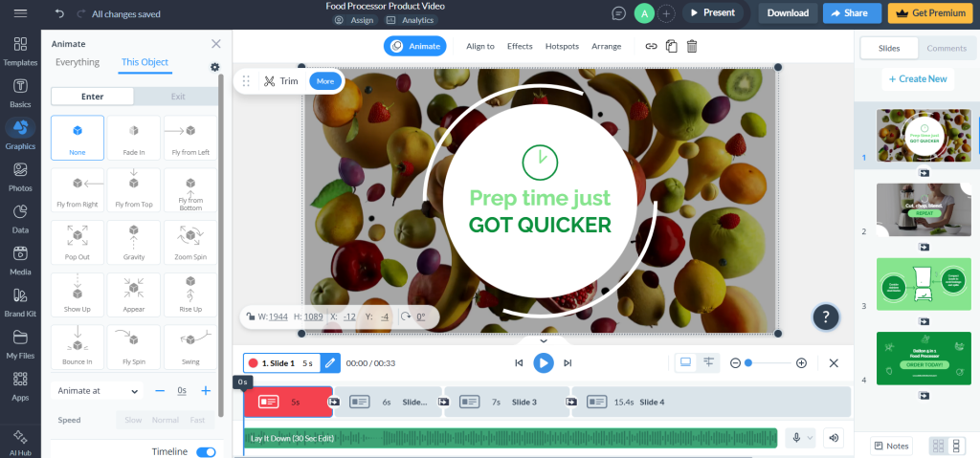Click the audio volume speaker icon
This screenshot has width=980, height=458.
[x=834, y=438]
